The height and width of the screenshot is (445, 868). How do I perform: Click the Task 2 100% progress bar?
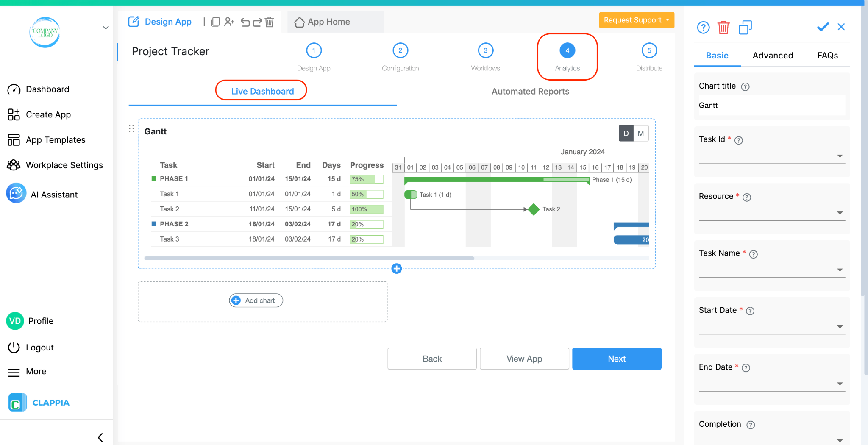coord(367,209)
